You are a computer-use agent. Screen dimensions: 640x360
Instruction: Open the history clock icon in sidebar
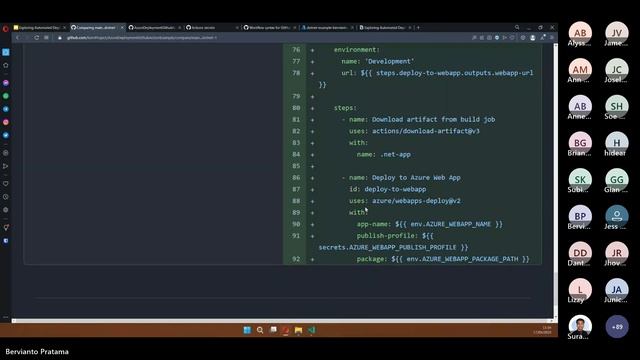click(6, 197)
